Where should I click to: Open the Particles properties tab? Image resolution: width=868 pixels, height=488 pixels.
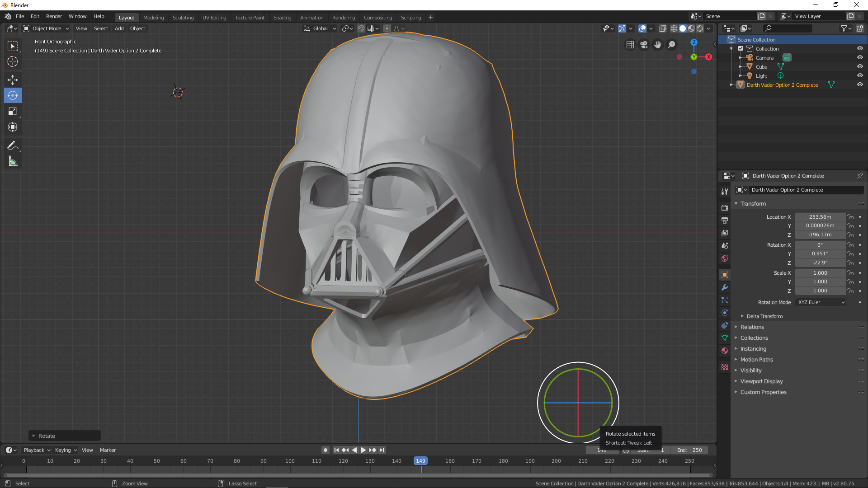(725, 300)
